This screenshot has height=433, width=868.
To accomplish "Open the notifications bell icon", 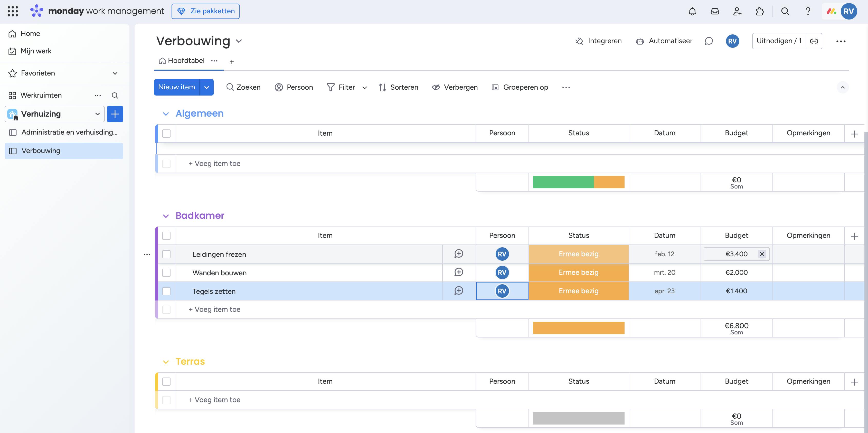I will pos(692,12).
